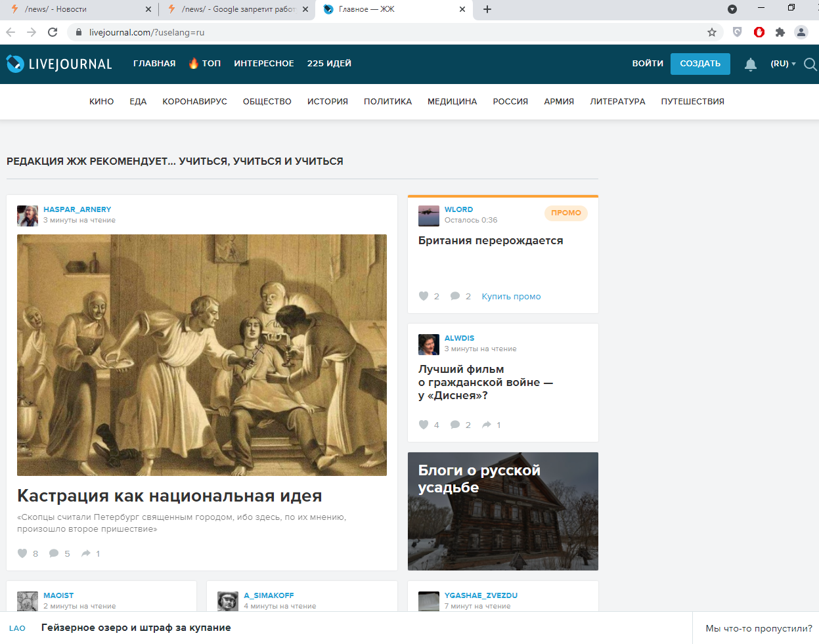Viewport: 819px width, 644px height.
Task: Open the notifications bell icon
Action: click(751, 64)
